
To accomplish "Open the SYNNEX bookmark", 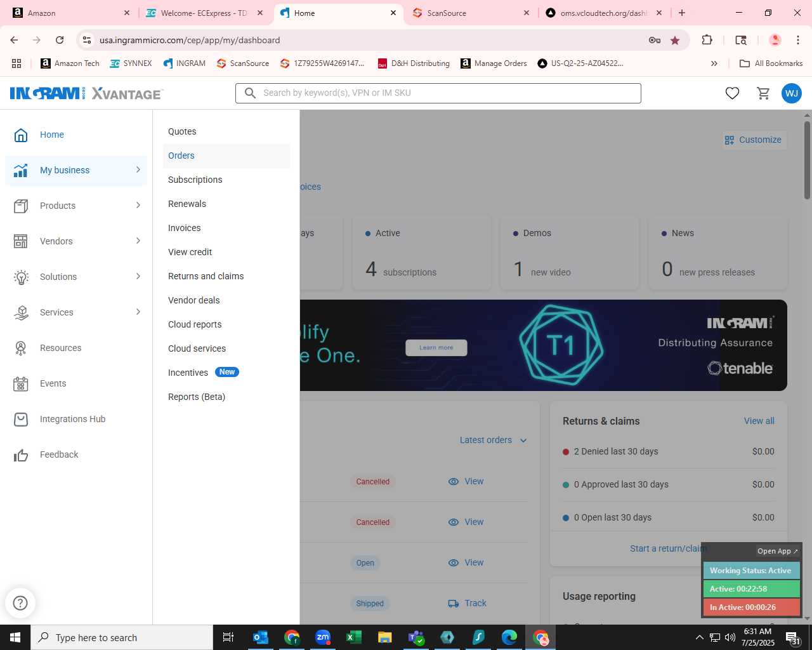I will pyautogui.click(x=131, y=63).
